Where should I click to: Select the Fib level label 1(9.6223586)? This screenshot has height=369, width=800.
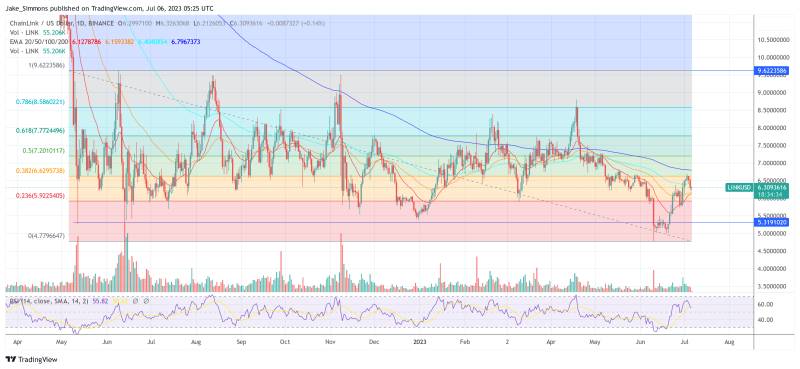(x=47, y=65)
